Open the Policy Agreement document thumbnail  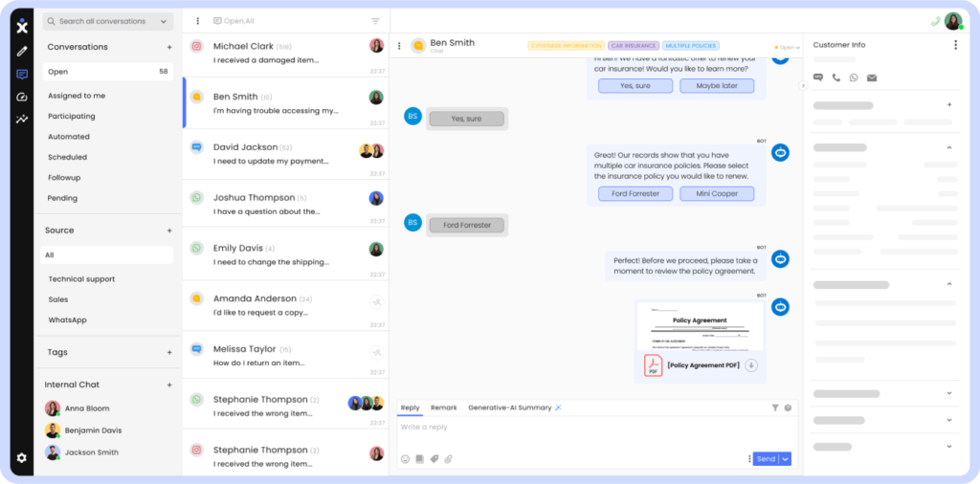[700, 326]
